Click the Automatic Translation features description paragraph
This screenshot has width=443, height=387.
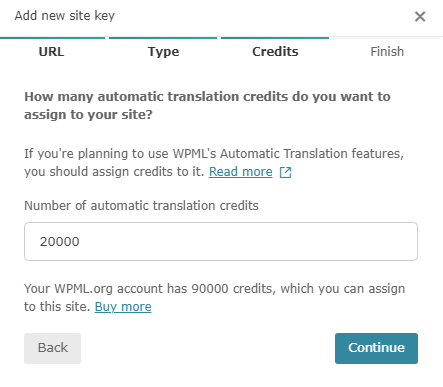(x=214, y=163)
